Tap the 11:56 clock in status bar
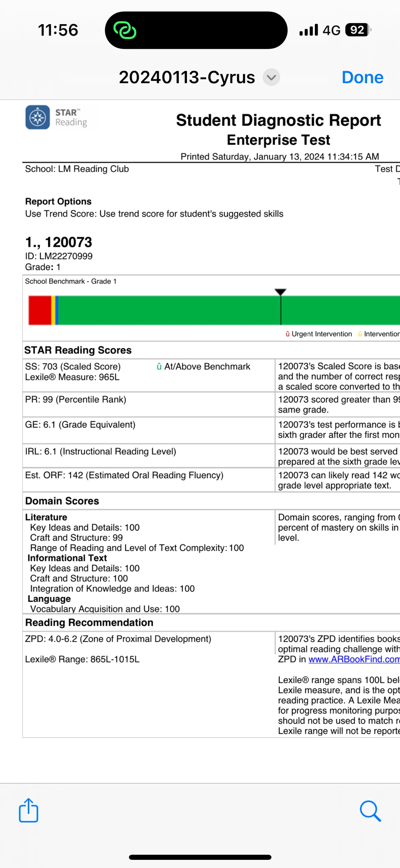400x868 pixels. pyautogui.click(x=58, y=30)
